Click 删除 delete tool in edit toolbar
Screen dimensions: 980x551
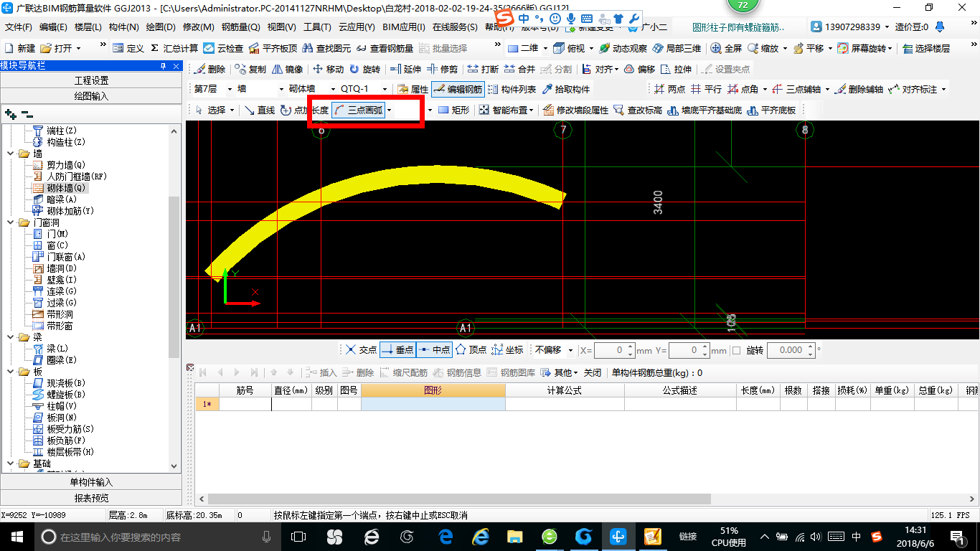[x=210, y=70]
